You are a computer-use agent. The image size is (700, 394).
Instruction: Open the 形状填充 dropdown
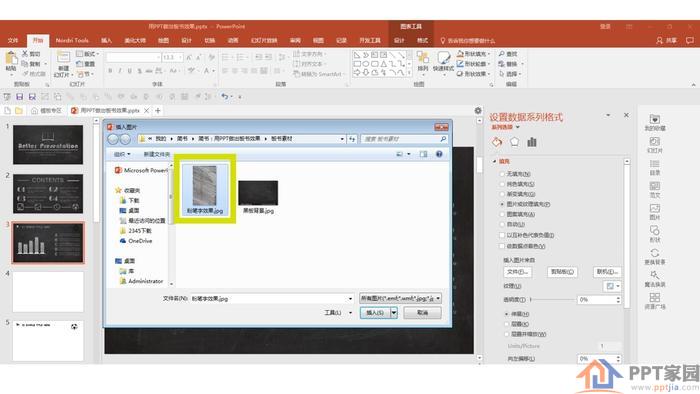tap(489, 54)
